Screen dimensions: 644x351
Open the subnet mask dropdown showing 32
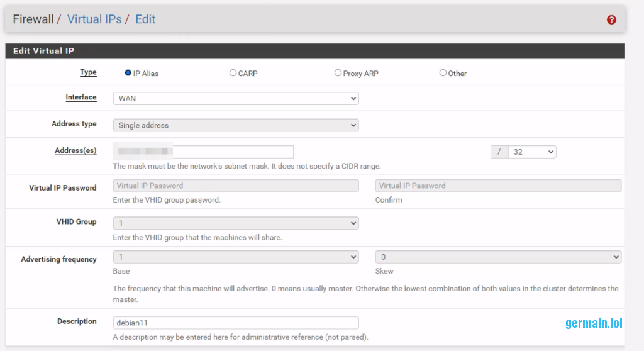point(531,152)
